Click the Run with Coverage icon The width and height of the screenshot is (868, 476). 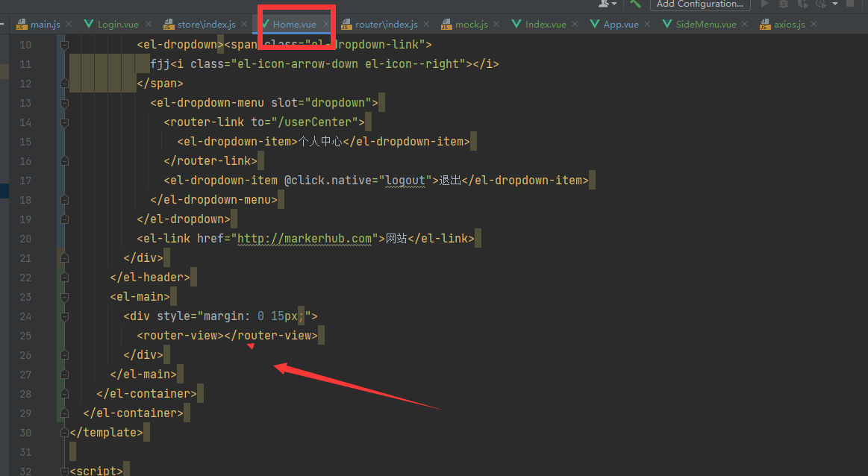[802, 3]
